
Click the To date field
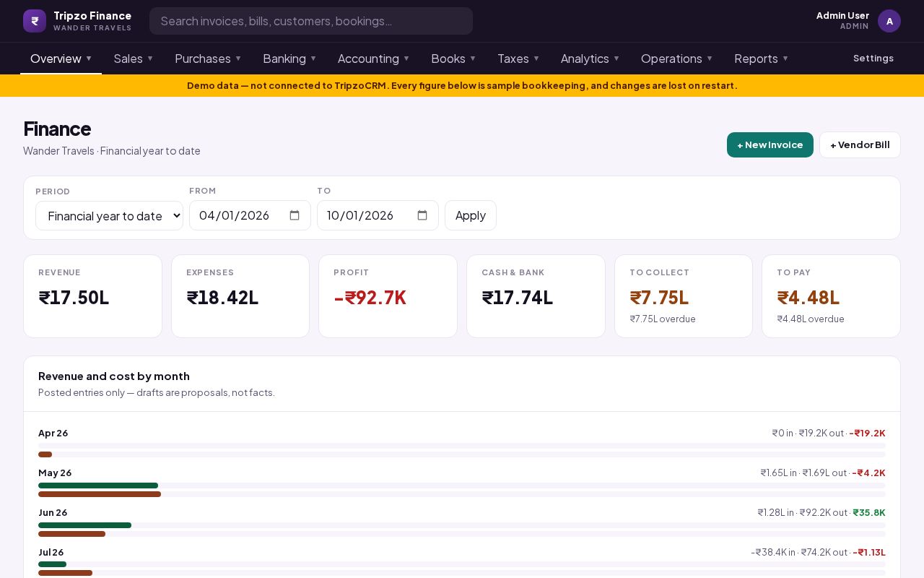(x=378, y=215)
